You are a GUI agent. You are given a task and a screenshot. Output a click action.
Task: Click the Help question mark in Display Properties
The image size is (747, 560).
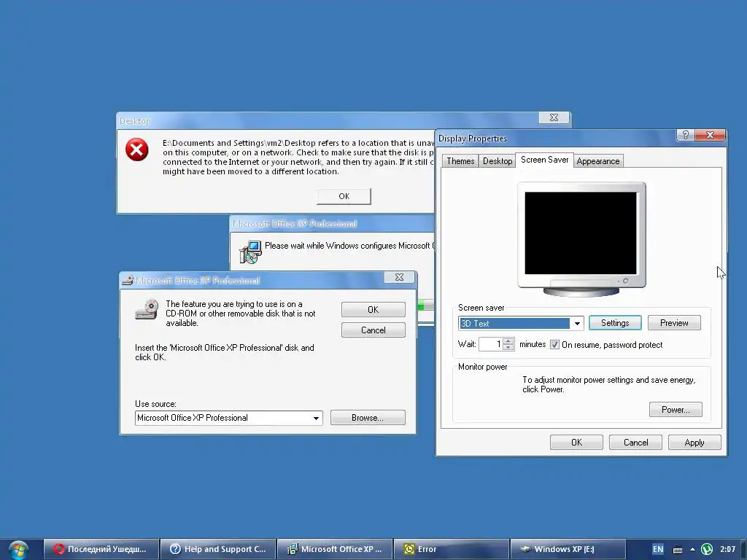coord(685,135)
